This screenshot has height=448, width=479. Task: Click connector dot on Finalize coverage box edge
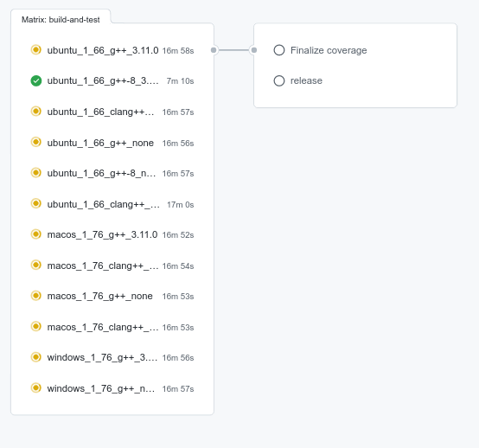[254, 50]
